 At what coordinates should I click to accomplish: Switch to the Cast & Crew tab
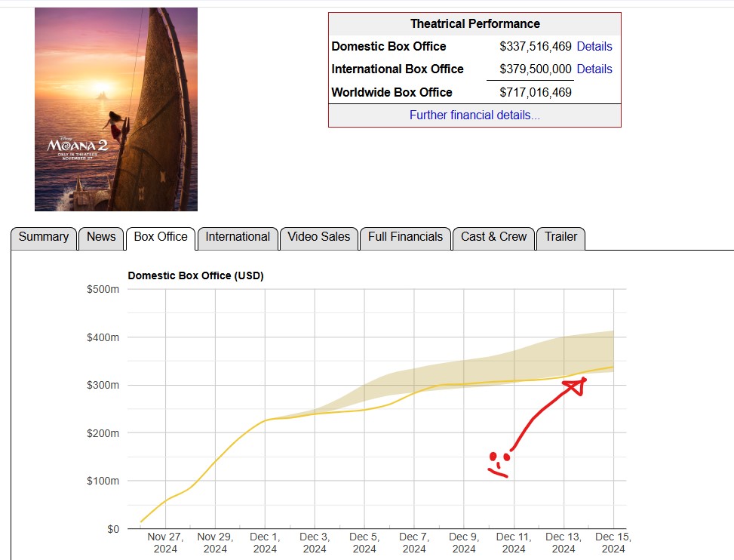(494, 237)
